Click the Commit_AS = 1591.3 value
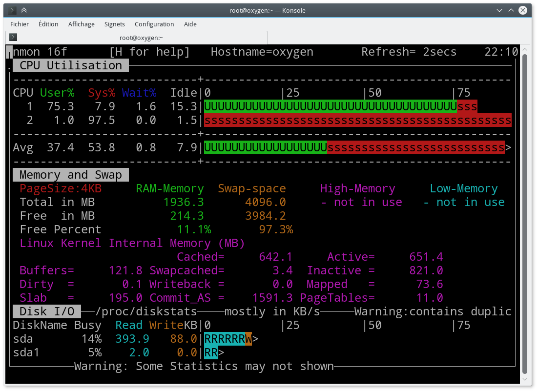The image size is (538, 392). pos(272,298)
